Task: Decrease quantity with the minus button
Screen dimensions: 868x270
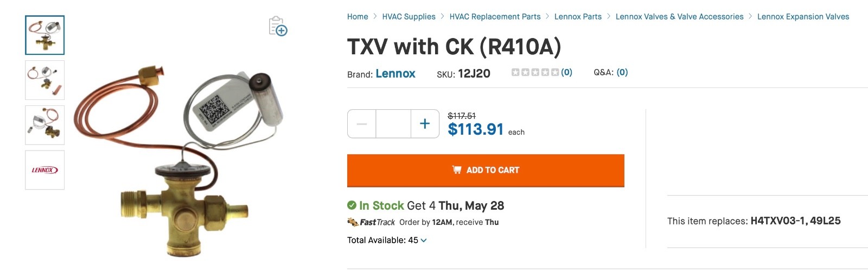Action: point(362,124)
